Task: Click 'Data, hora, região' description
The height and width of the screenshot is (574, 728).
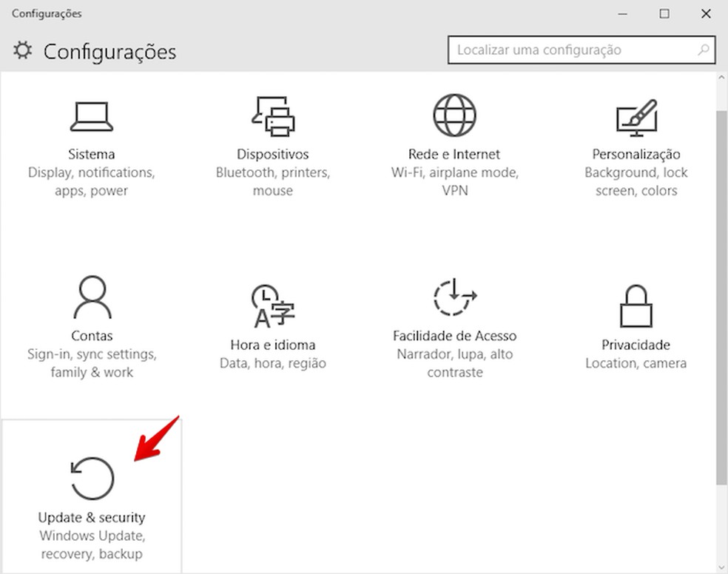Action: click(x=273, y=363)
